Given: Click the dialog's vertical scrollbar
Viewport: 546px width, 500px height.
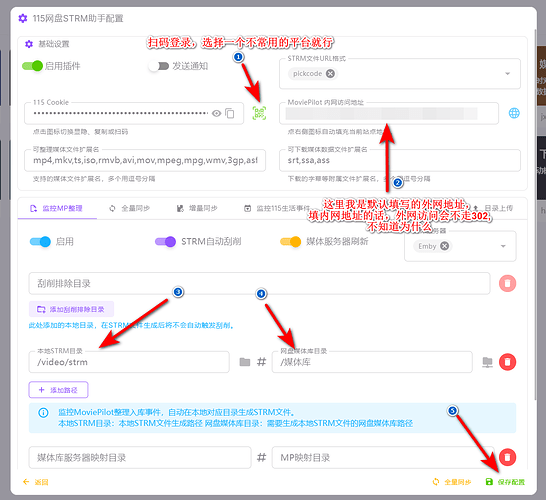Looking at the screenshot, I should tap(535, 214).
